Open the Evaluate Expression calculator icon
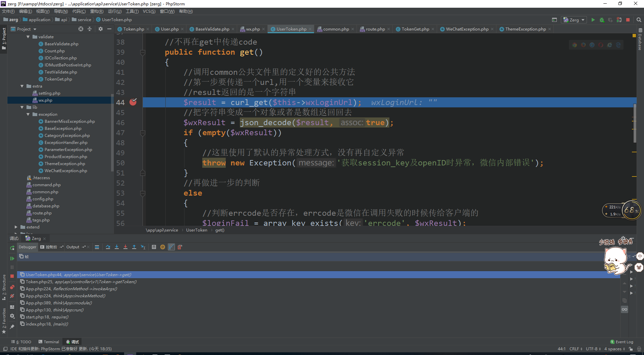Viewport: 644px width, 355px height. coord(154,247)
